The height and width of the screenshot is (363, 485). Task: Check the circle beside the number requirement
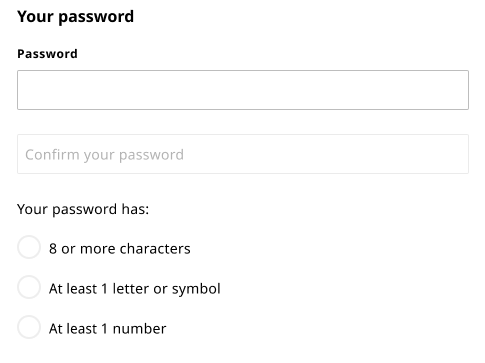pos(29,327)
